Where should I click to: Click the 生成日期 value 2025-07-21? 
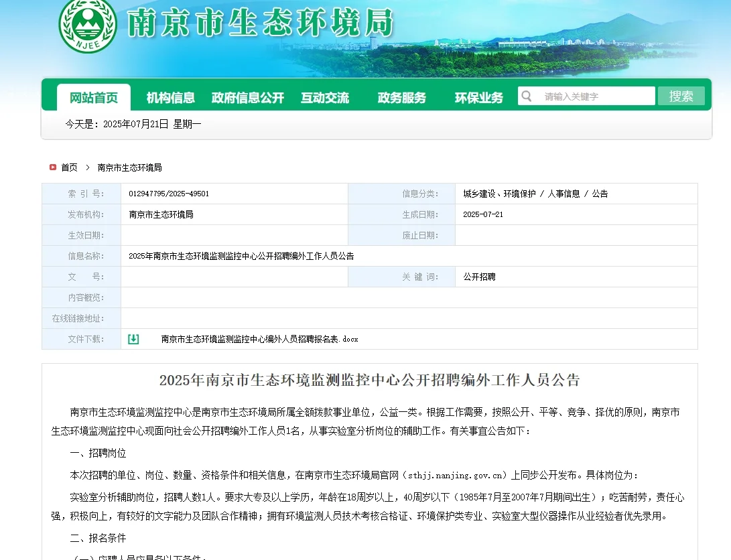click(x=483, y=214)
